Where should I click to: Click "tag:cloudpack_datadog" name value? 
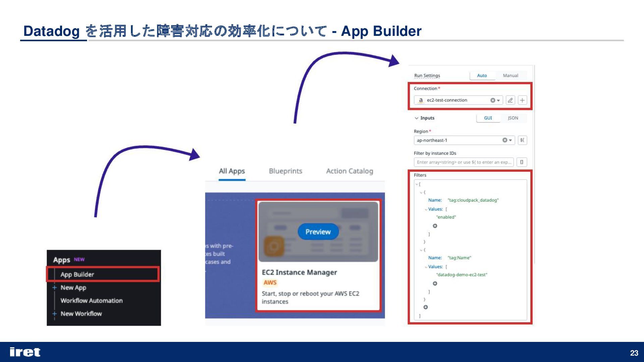473,200
